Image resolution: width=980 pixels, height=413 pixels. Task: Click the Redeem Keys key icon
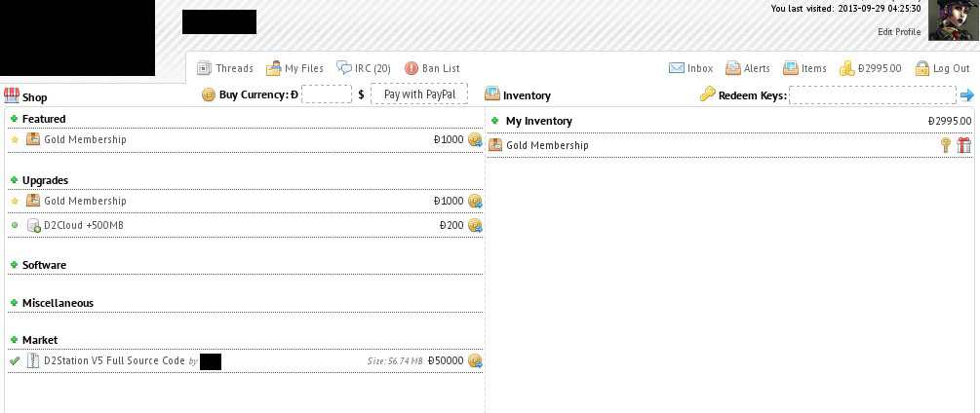707,94
